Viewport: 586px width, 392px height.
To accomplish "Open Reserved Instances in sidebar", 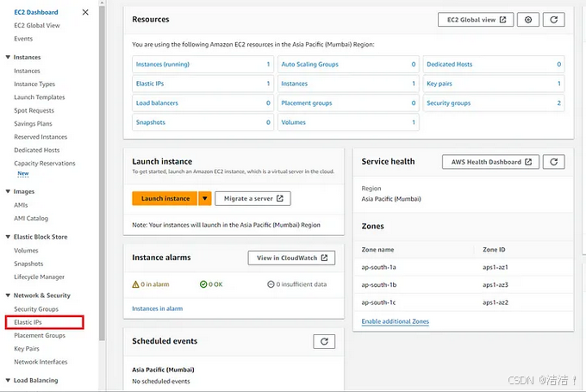I will tap(41, 137).
